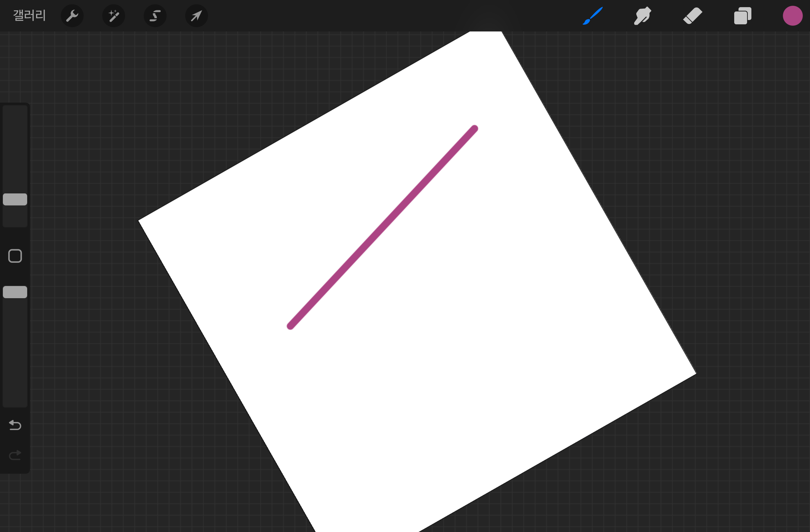The height and width of the screenshot is (532, 810).
Task: Activate the Transform arrow tool
Action: tap(197, 16)
